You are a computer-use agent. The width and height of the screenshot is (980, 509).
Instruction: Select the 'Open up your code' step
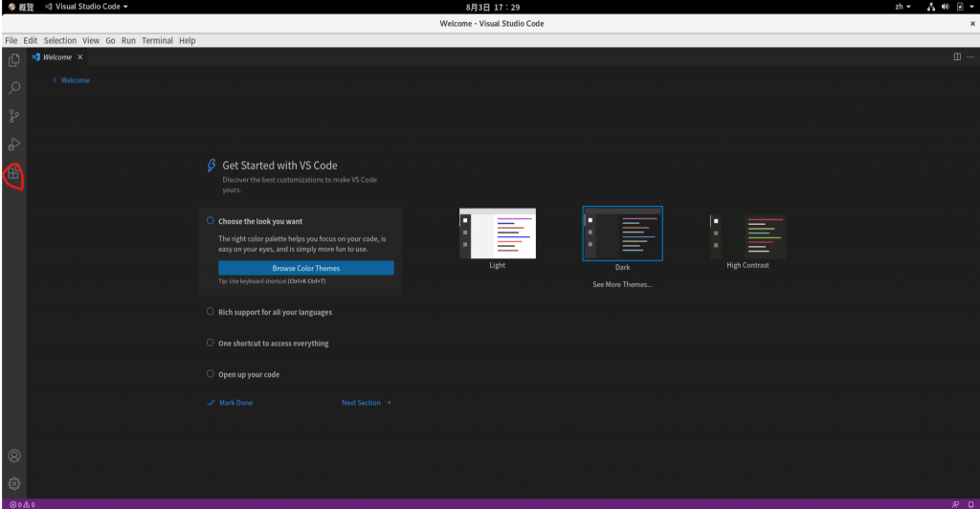coord(249,375)
